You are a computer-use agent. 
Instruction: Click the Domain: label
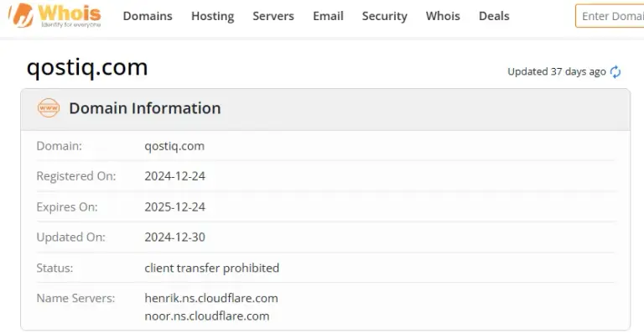click(x=60, y=146)
